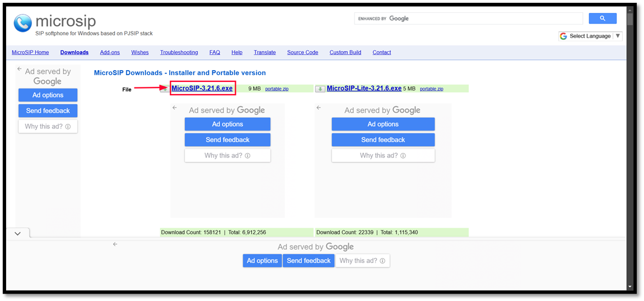The height and width of the screenshot is (301, 644).
Task: Collapse bottom ad using chevron tab
Action: 18,233
